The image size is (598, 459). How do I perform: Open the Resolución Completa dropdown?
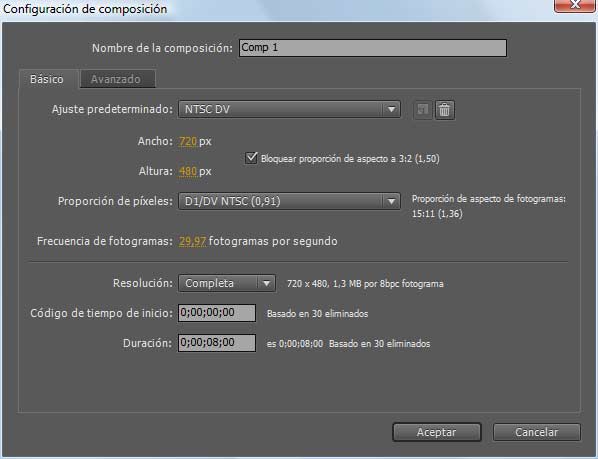[227, 283]
